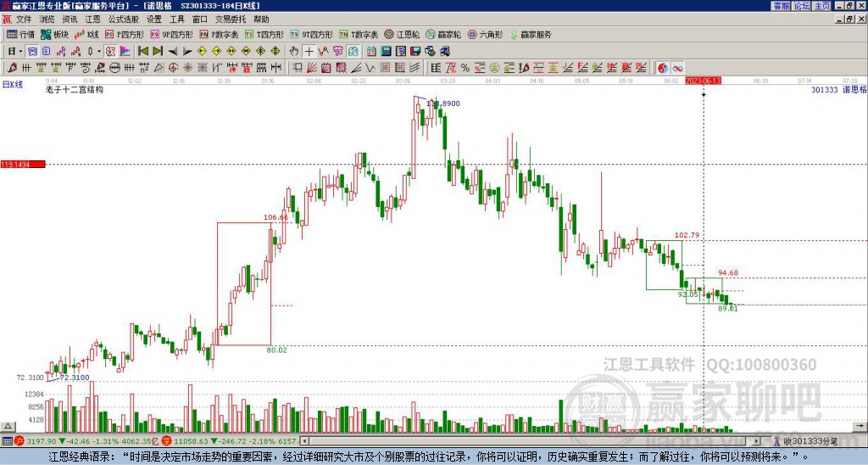
Task: Select the circled 金 golden ratio tool
Action: [x=494, y=68]
